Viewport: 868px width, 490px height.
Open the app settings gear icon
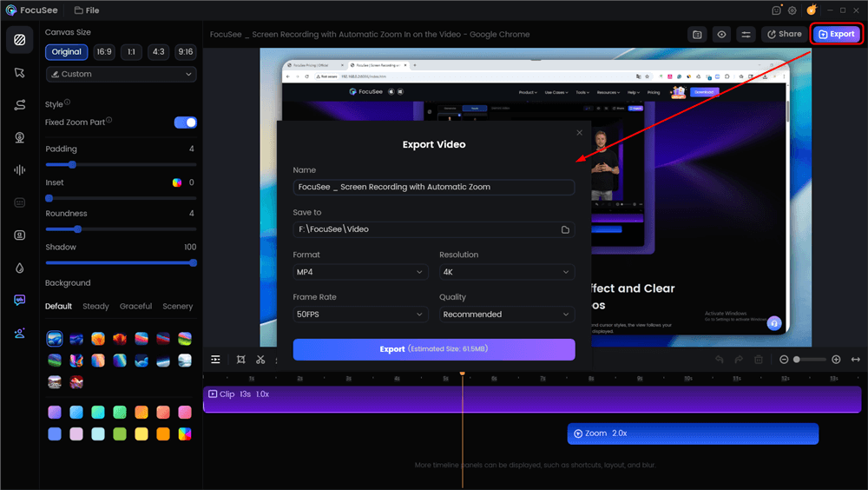792,10
